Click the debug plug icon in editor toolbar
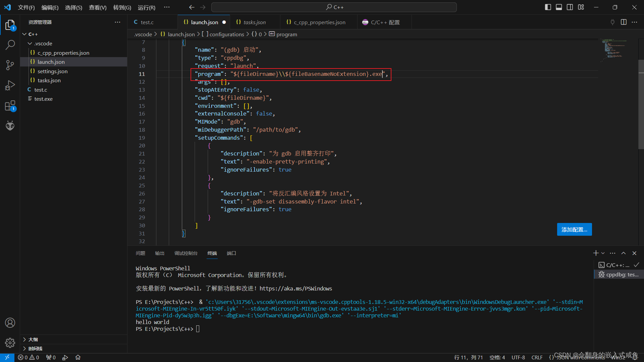Image resolution: width=644 pixels, height=362 pixels. tap(612, 22)
